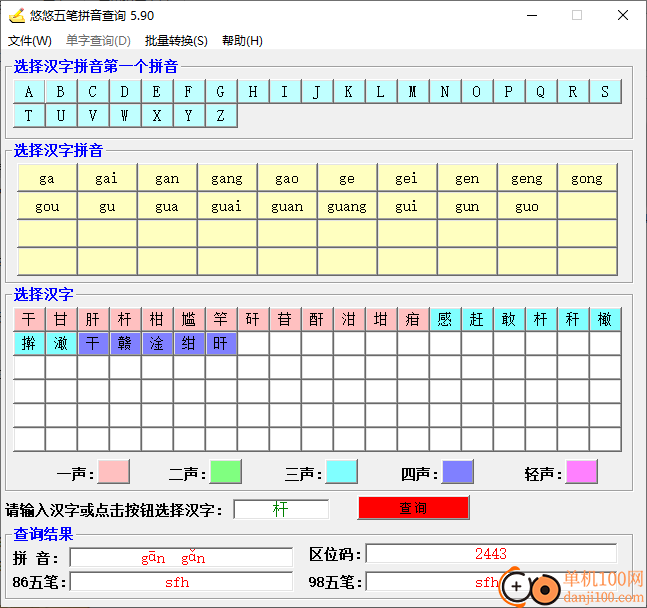The image size is (647, 608).
Task: Open the 批量转换(S) menu
Action: point(176,40)
